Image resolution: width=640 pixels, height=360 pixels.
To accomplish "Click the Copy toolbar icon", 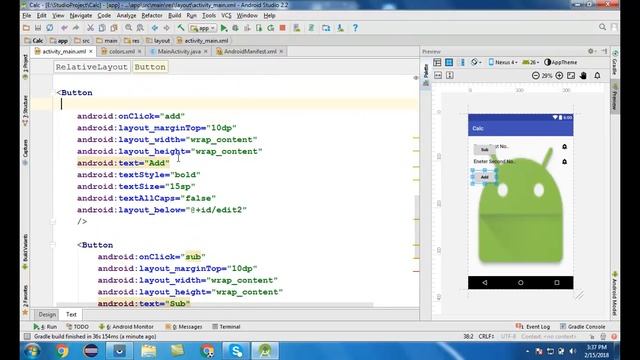I will coord(102,28).
